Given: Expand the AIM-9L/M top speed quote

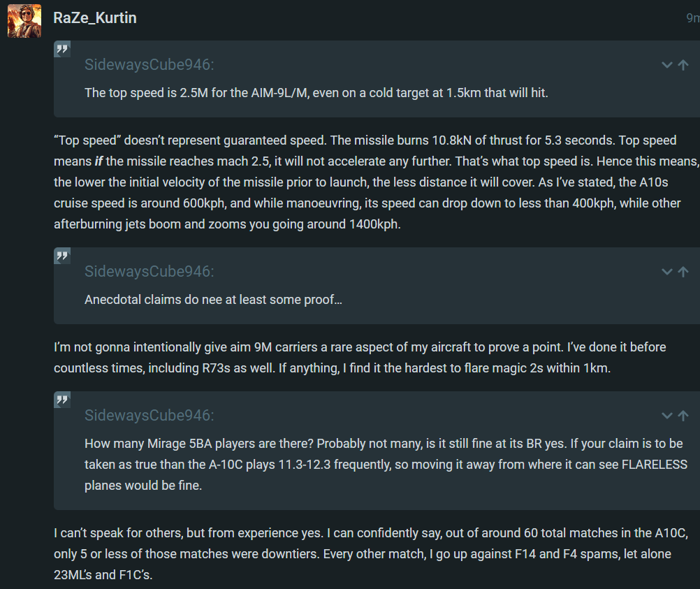Looking at the screenshot, I should [x=667, y=65].
